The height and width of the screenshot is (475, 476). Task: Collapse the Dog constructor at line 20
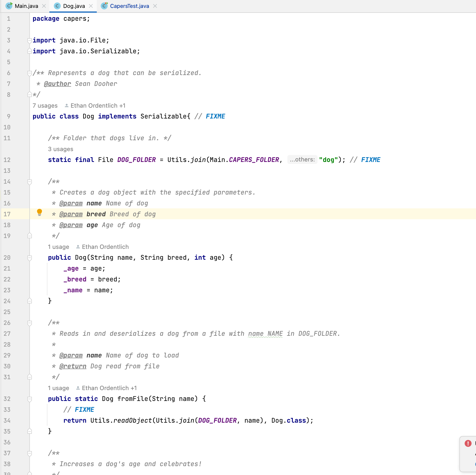(x=30, y=258)
